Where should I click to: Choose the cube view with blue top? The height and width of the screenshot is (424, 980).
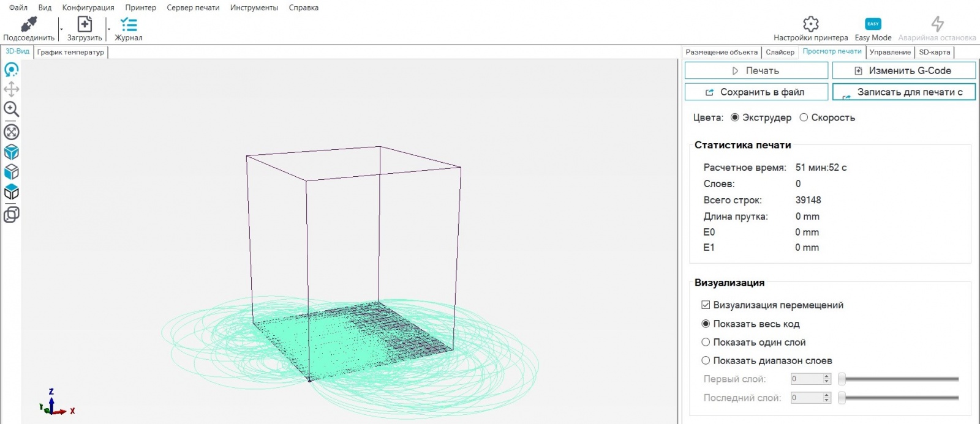11,192
